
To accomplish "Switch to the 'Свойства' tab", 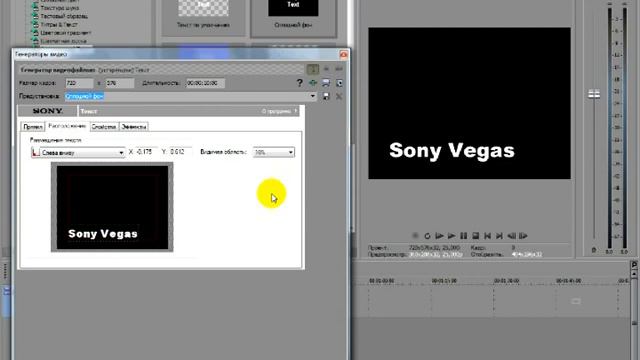I will coord(104,127).
